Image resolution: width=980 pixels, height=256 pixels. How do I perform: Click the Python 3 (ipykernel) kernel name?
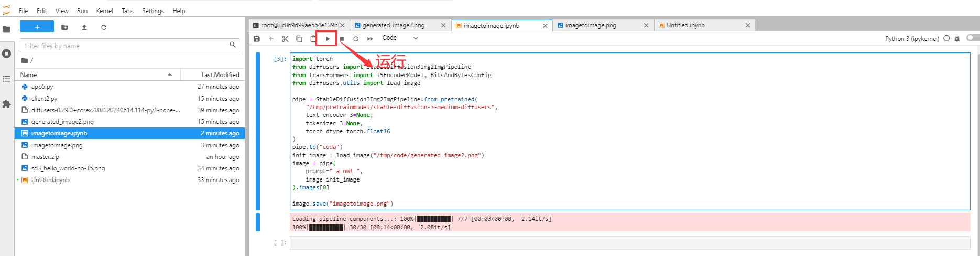point(912,39)
